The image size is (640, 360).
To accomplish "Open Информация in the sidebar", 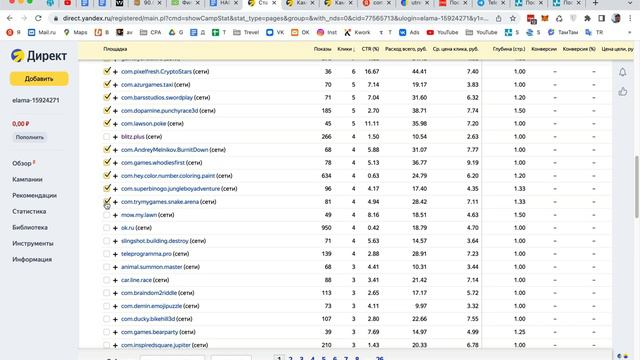I will click(32, 259).
